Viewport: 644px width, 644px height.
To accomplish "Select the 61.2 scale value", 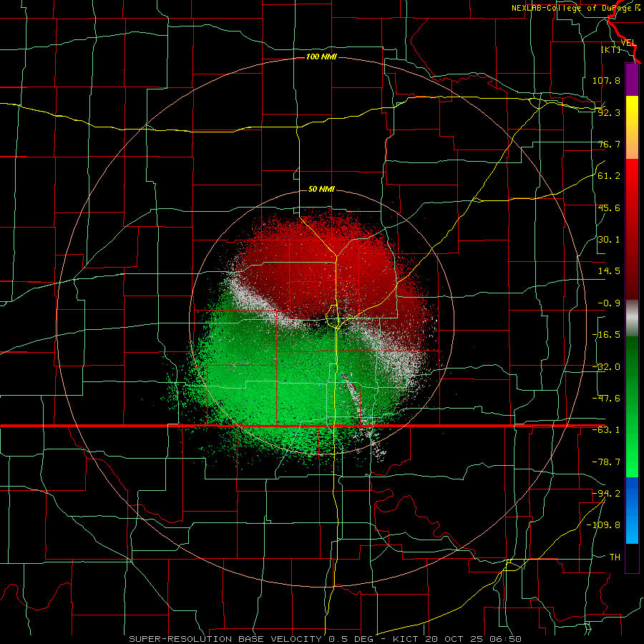I will (x=609, y=176).
